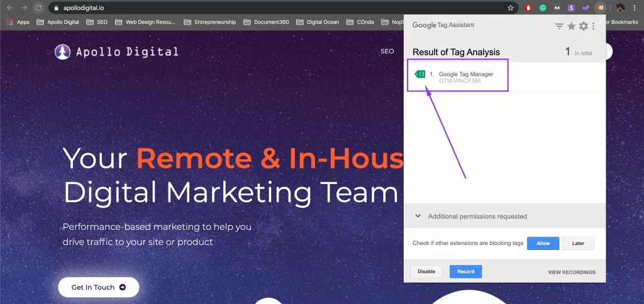Click the Apollo Digital site name
644x304 pixels.
coord(127,52)
